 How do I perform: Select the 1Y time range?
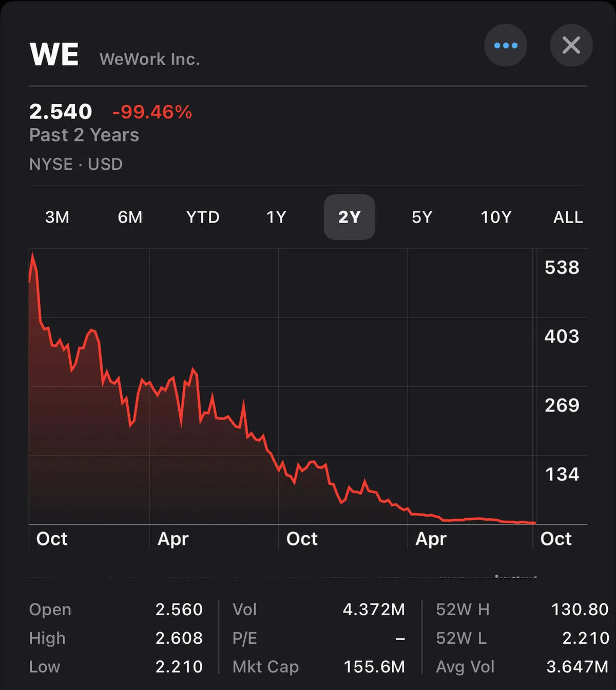point(276,217)
